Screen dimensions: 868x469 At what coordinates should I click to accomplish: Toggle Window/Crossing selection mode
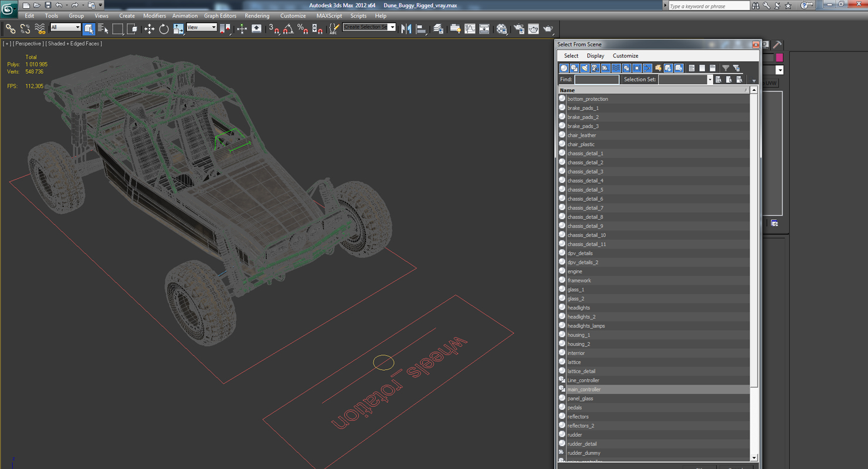pyautogui.click(x=132, y=29)
